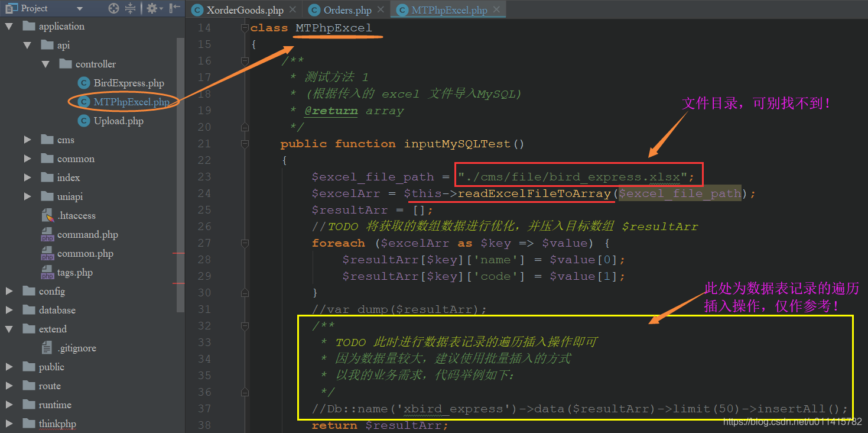Click the php icon of common.php

tap(47, 253)
